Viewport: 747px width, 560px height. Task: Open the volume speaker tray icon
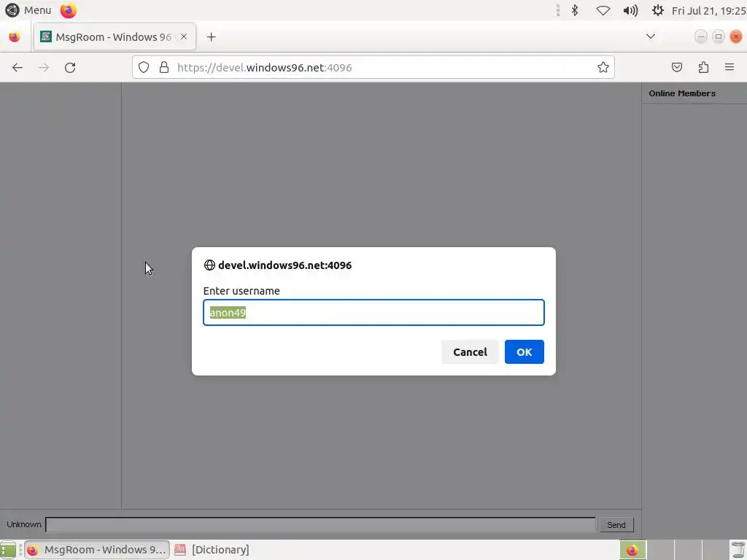tap(630, 10)
